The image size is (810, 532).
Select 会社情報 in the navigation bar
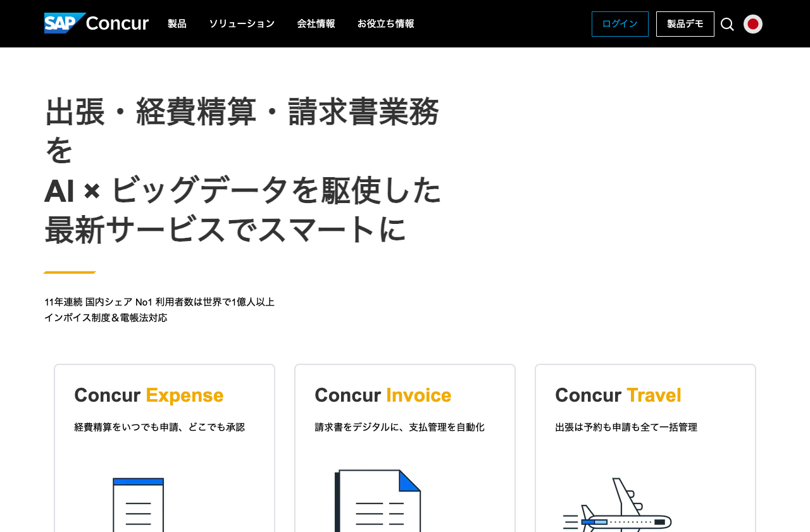click(316, 23)
